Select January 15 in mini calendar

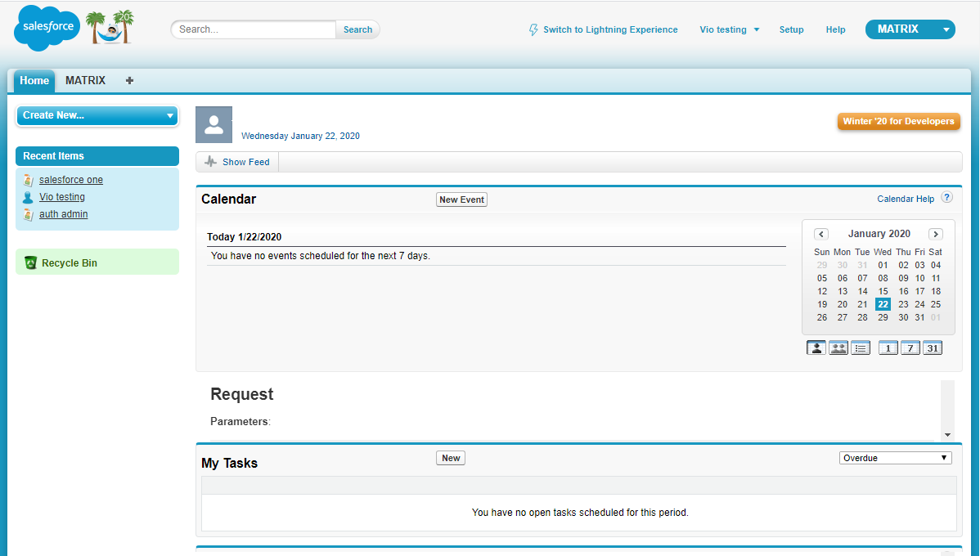tap(883, 291)
